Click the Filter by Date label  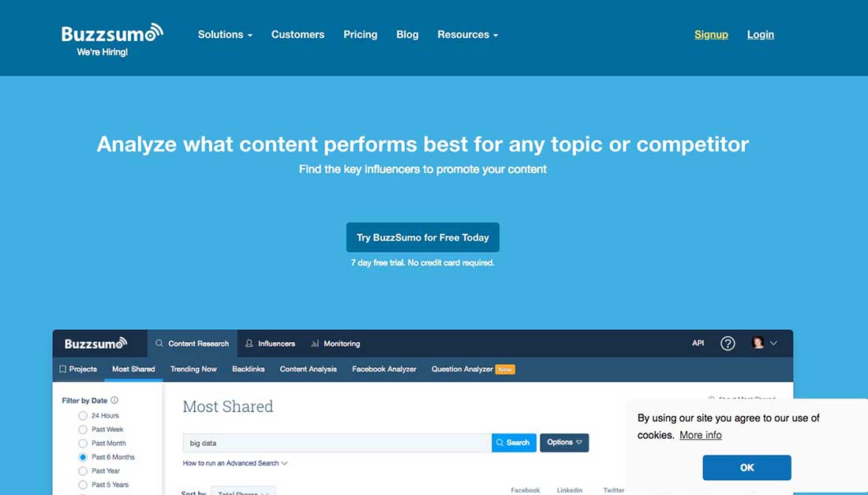tap(84, 400)
